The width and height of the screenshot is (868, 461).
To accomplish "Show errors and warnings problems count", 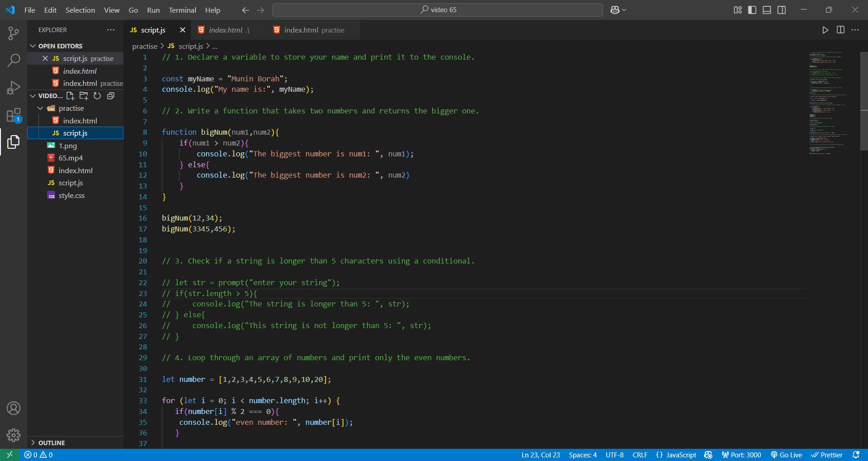I will click(x=38, y=455).
